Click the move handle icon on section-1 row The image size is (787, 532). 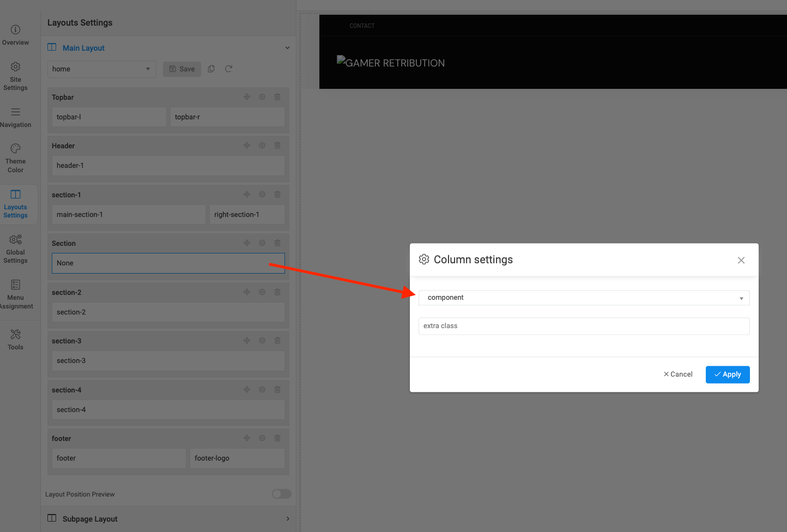247,195
